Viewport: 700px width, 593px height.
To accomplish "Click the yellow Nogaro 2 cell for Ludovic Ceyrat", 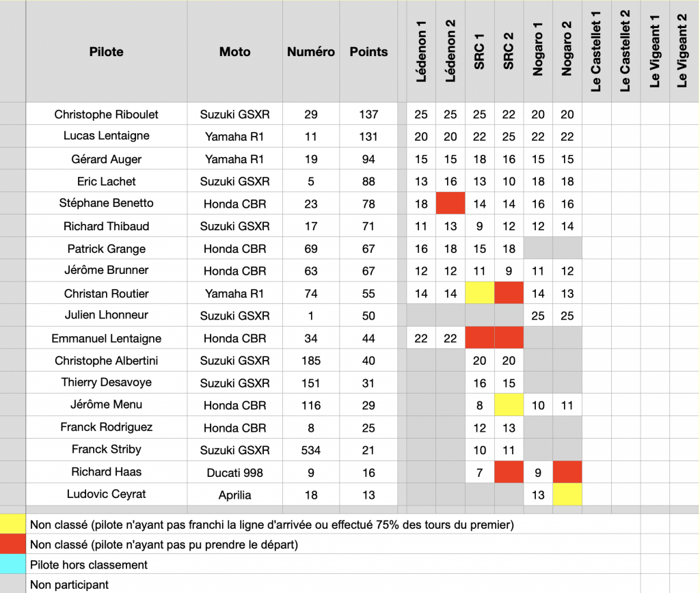I will (x=567, y=495).
